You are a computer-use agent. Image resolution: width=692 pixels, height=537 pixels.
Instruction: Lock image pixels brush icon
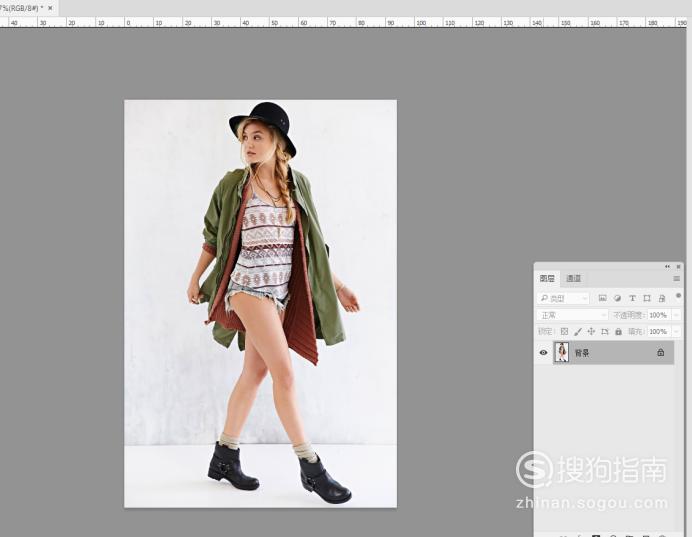click(x=578, y=331)
